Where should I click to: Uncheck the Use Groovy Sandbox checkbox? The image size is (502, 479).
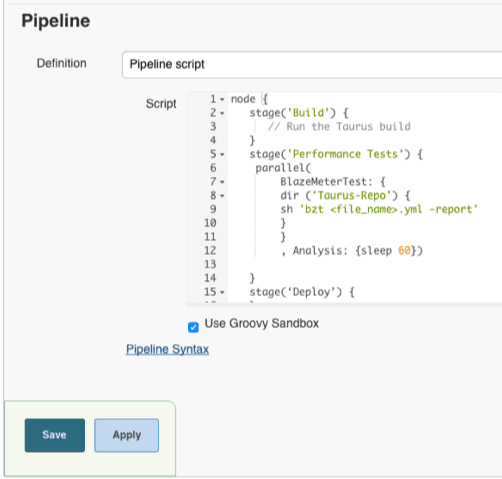coord(193,327)
